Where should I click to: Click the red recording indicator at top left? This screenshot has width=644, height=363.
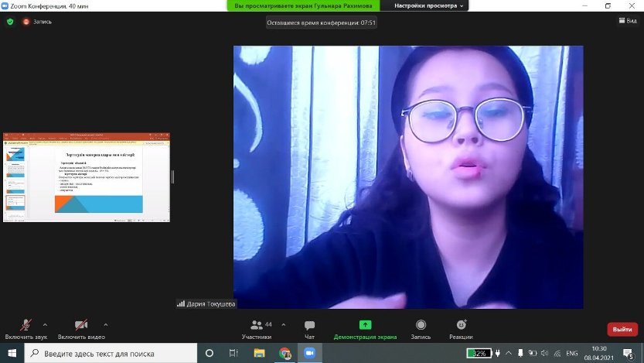pos(26,22)
